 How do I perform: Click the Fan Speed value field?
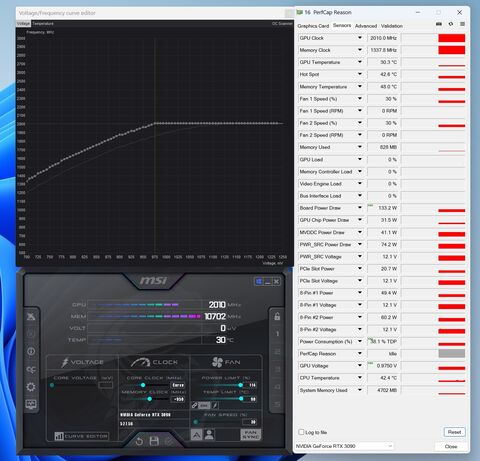249,422
